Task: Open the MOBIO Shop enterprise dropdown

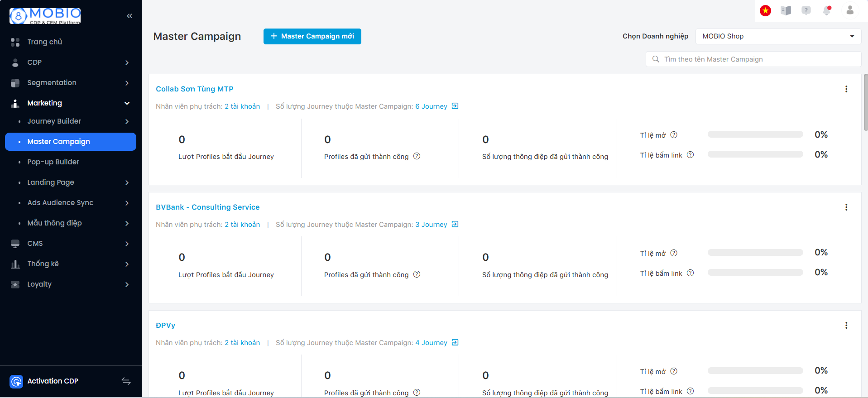Action: [778, 36]
